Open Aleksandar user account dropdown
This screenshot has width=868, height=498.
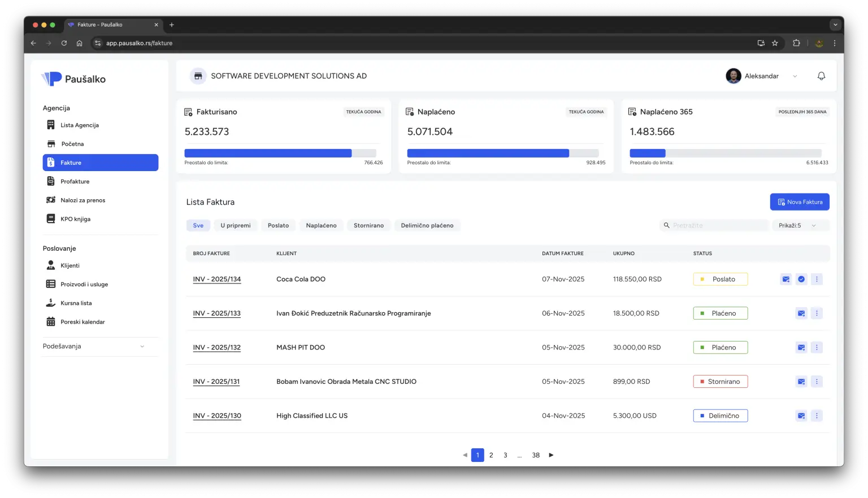(x=761, y=76)
